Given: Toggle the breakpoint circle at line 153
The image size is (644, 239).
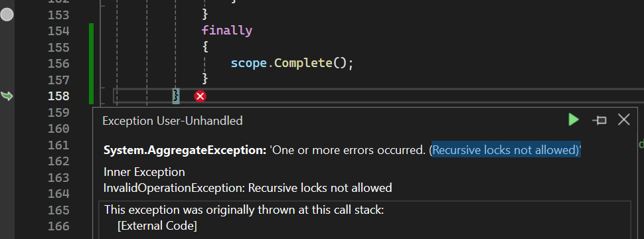Looking at the screenshot, I should point(7,15).
